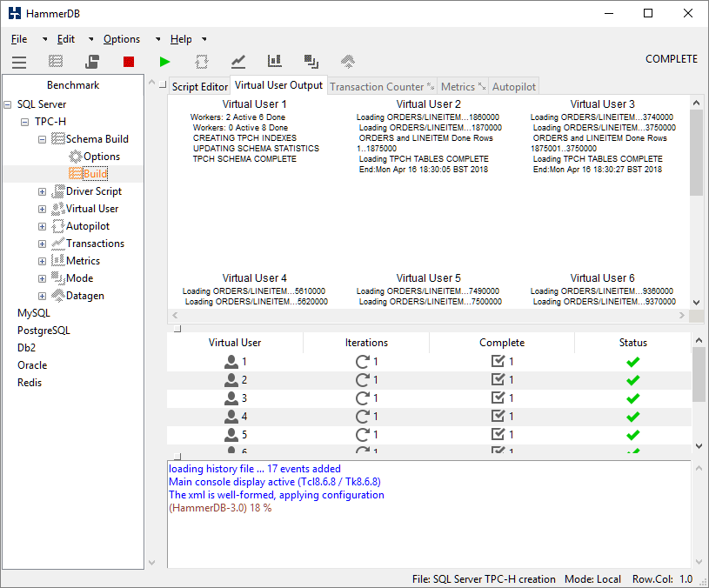Screen dimensions: 709x588
Task: Select the Options gear under Schema Build
Action: tap(75, 157)
